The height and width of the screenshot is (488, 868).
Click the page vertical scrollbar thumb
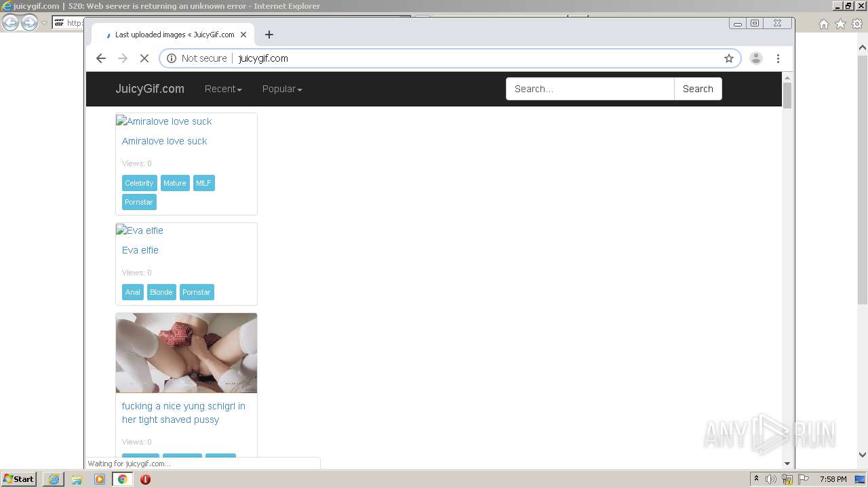tap(787, 95)
